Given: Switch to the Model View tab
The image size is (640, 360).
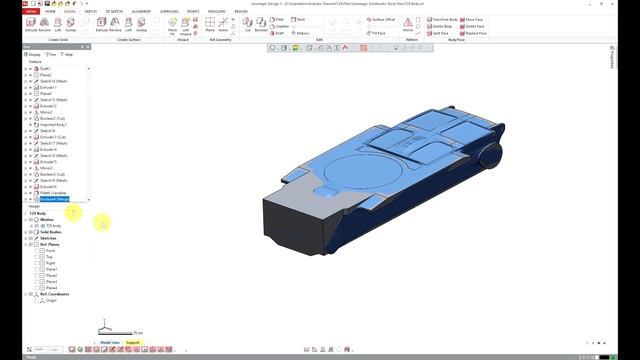Looking at the screenshot, I should pyautogui.click(x=110, y=342).
